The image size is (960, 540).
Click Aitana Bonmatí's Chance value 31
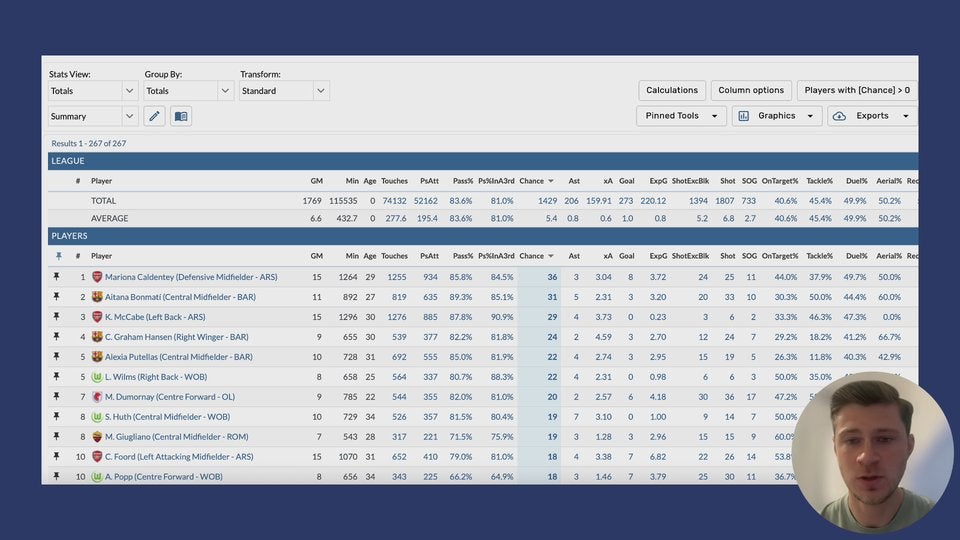(x=552, y=297)
